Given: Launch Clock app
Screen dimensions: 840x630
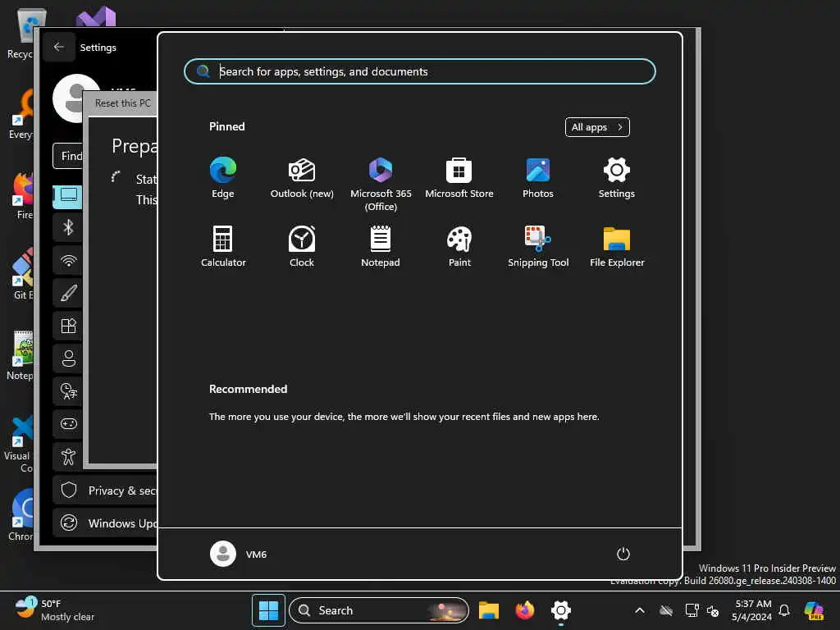Looking at the screenshot, I should [302, 246].
